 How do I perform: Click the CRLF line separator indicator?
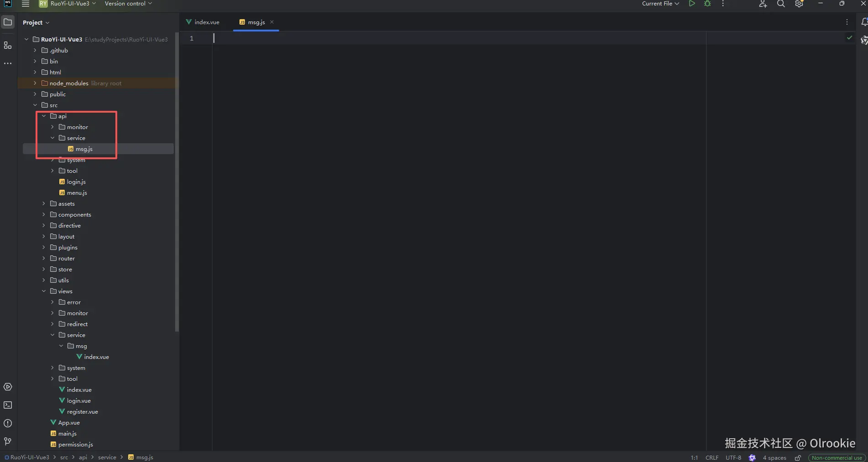click(x=712, y=457)
